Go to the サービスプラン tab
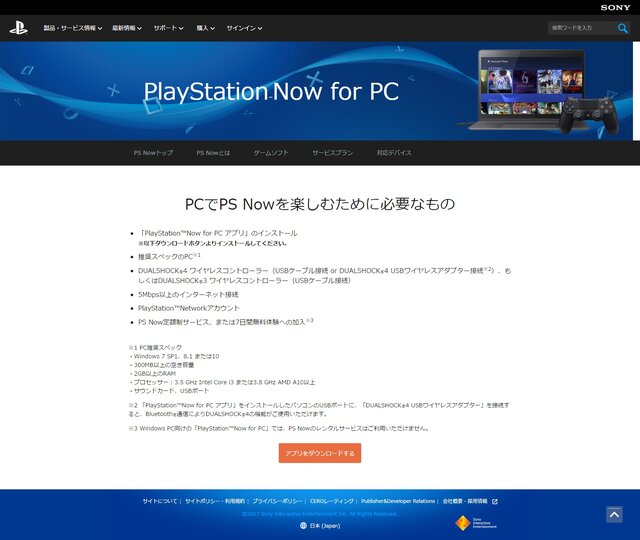The image size is (640, 540). [332, 153]
